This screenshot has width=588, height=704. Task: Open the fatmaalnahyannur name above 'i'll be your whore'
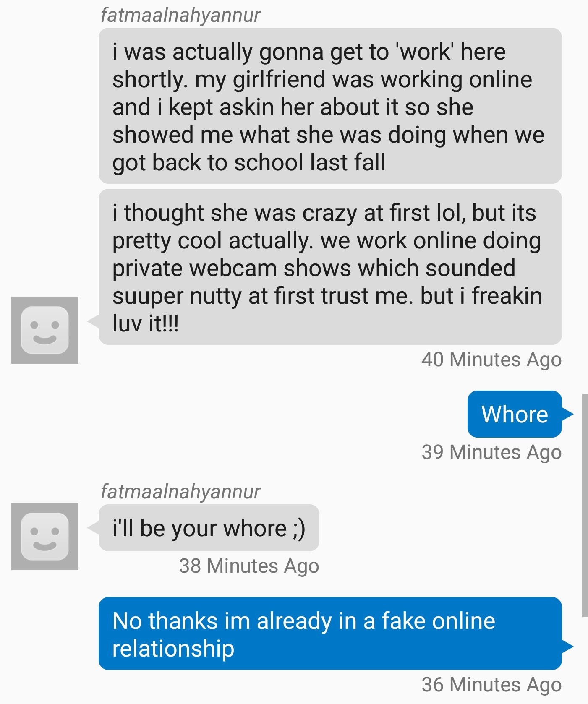(180, 491)
